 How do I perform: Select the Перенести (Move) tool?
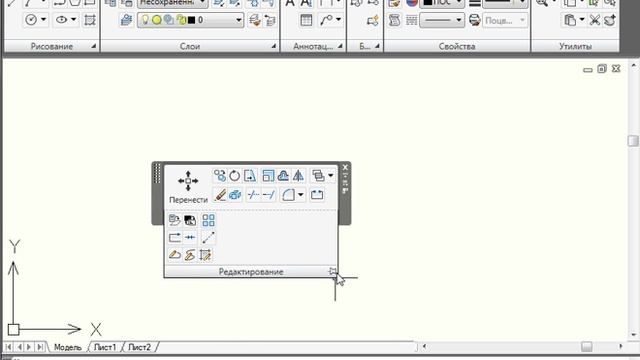pos(188,187)
